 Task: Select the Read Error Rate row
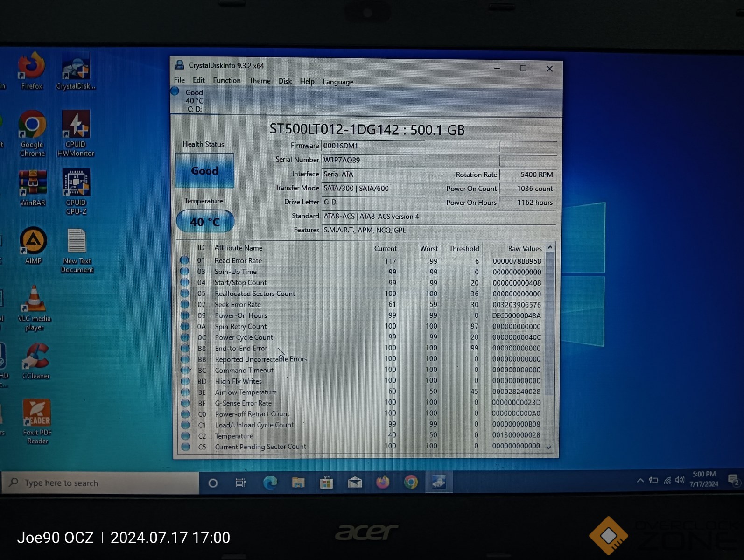(361, 261)
